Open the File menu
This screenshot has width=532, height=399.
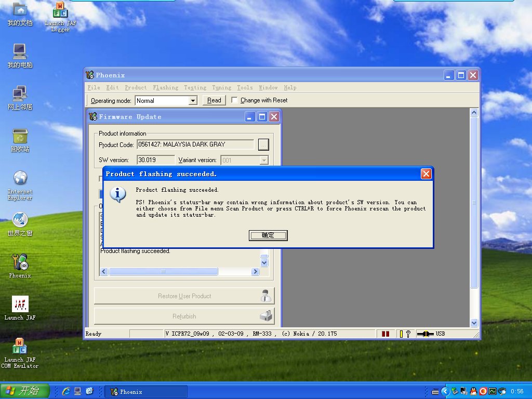coord(94,87)
